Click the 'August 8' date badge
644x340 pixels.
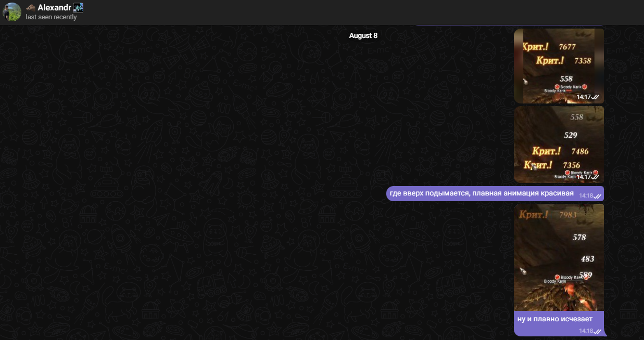click(x=363, y=36)
